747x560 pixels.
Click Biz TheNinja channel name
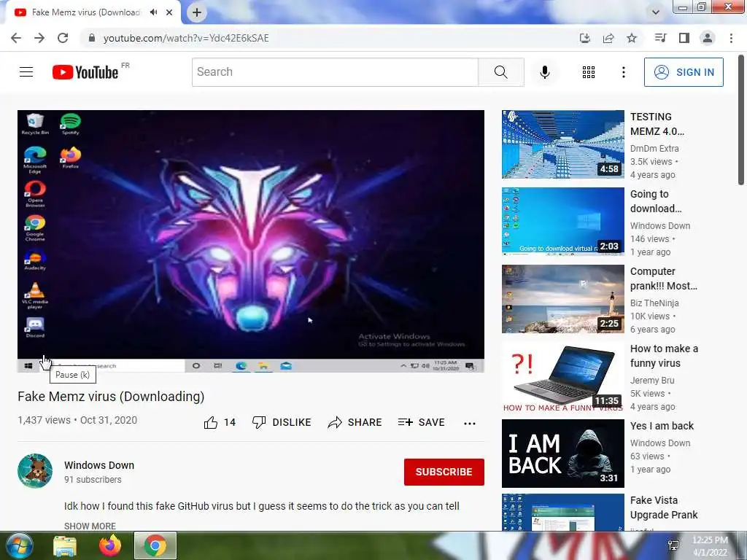tap(654, 303)
